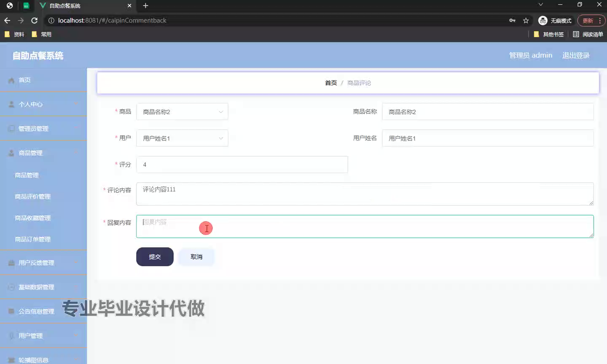
Task: Click the 更新 browser update button
Action: pos(588,20)
